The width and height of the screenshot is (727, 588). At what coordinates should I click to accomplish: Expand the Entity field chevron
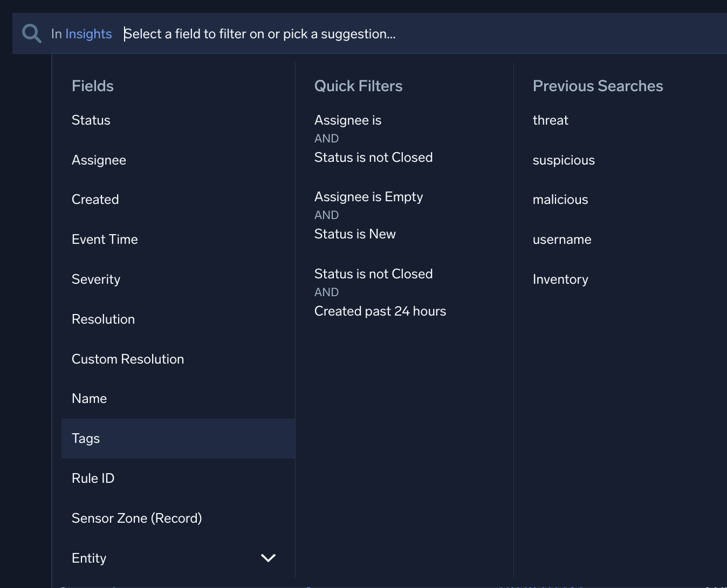tap(268, 558)
